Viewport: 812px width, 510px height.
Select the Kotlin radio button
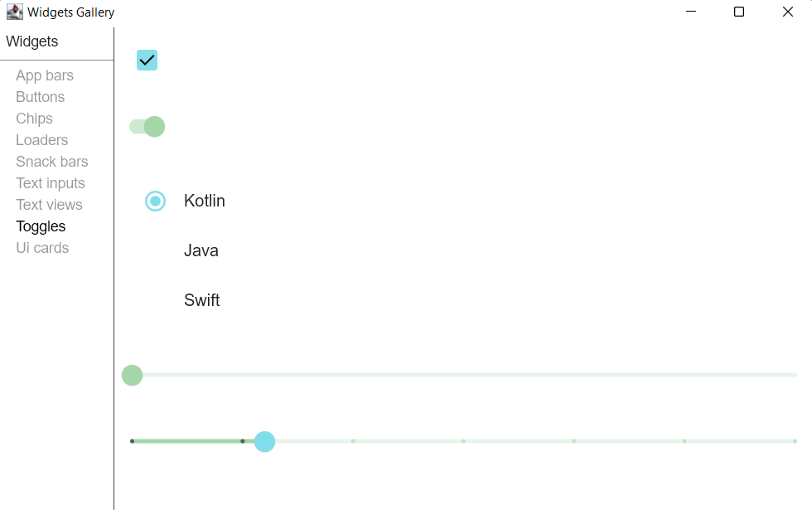[x=155, y=201]
